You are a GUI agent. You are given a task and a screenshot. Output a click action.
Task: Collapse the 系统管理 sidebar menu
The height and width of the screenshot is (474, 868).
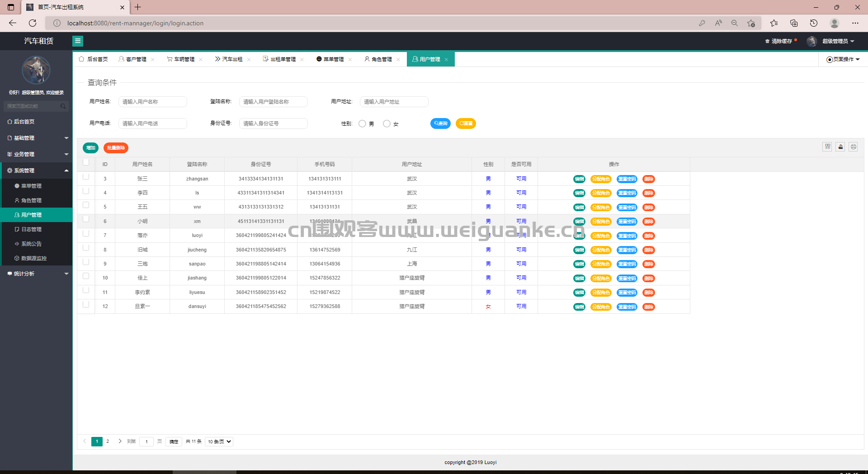click(x=36, y=171)
